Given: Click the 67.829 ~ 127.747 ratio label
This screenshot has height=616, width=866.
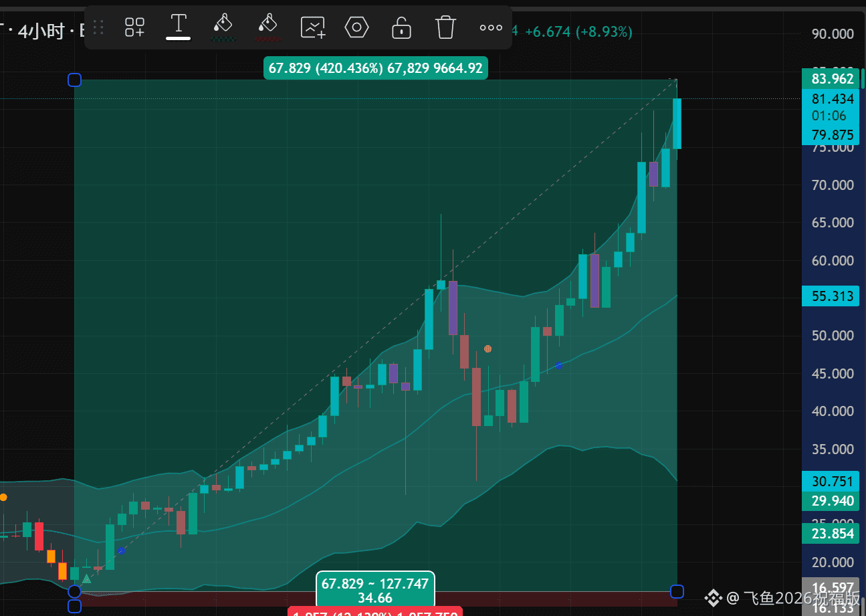Looking at the screenshot, I should (375, 590).
